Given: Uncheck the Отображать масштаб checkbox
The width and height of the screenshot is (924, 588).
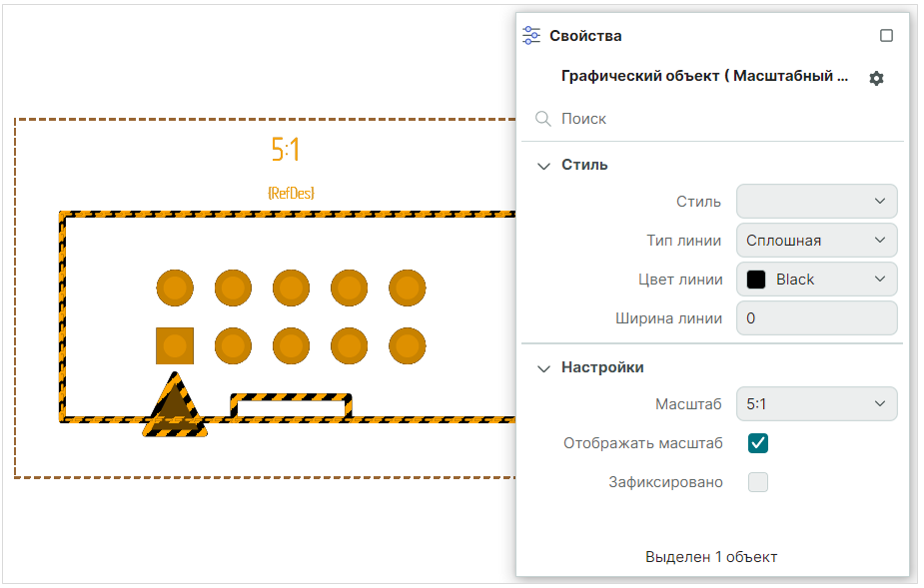Looking at the screenshot, I should (758, 443).
